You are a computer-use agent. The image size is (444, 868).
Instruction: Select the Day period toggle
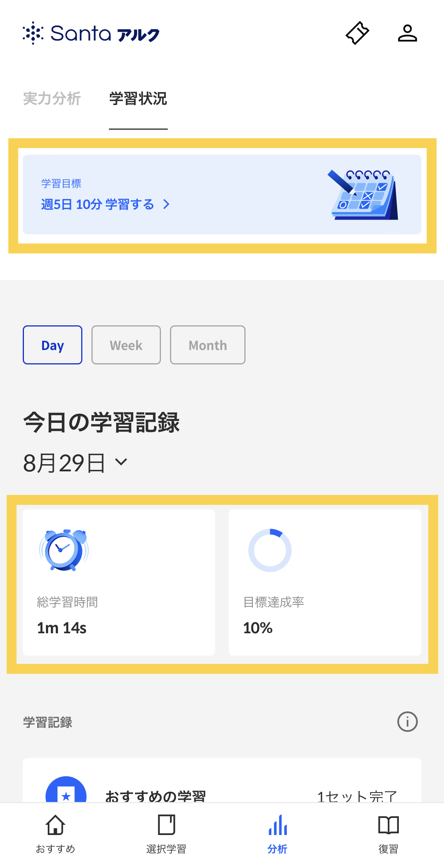pyautogui.click(x=52, y=345)
